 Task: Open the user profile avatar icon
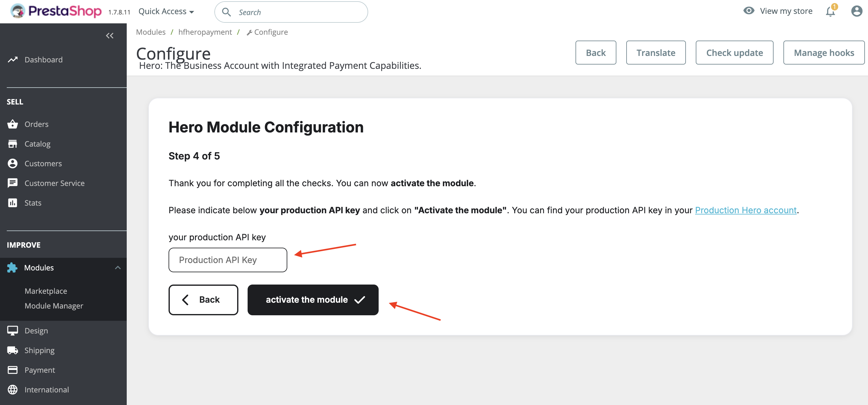[x=856, y=11]
